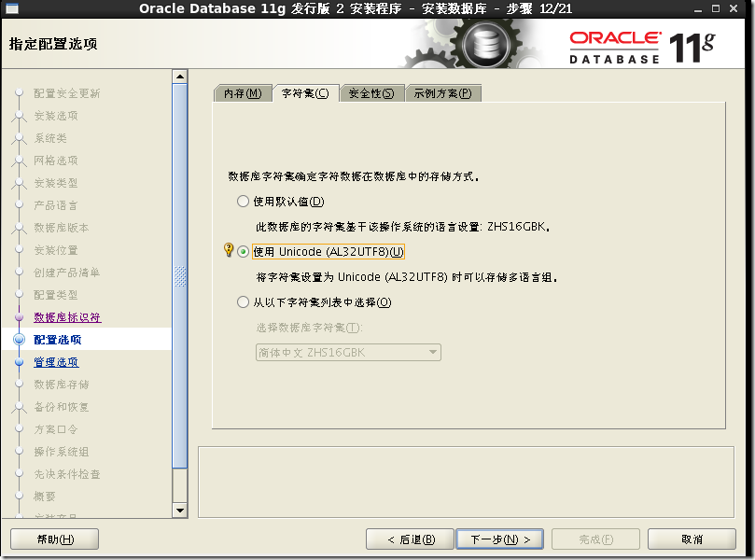The height and width of the screenshot is (560, 755).
Task: Open the 管理选项 step link
Action: 56,362
